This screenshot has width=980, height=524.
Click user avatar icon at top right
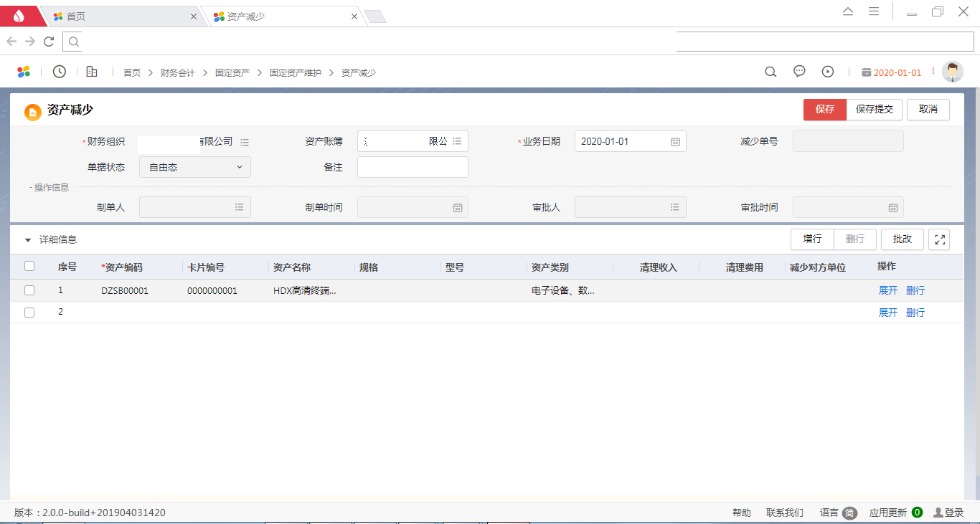(x=952, y=72)
